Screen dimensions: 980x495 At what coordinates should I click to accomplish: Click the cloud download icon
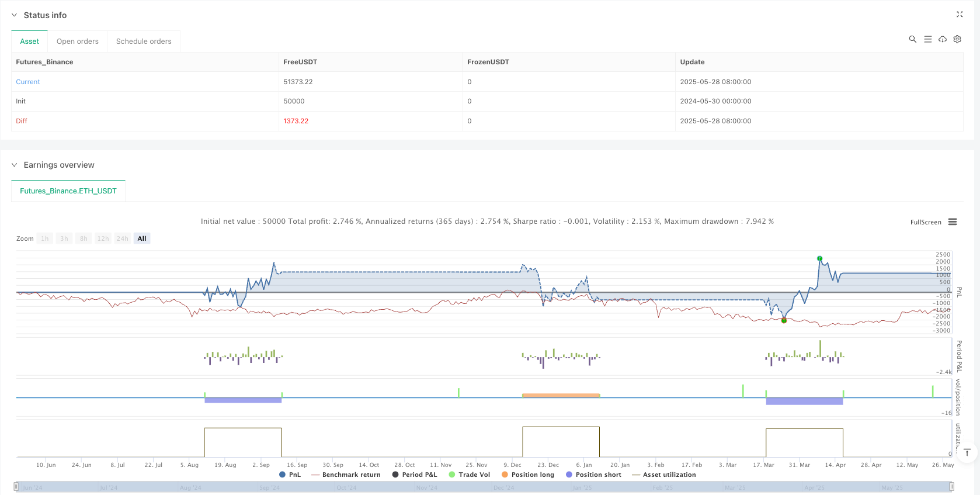coord(942,39)
